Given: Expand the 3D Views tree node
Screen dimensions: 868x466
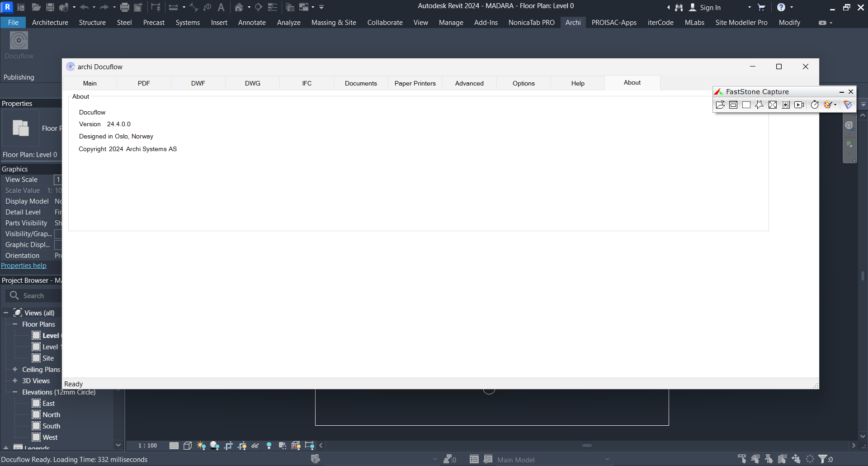Looking at the screenshot, I should (x=15, y=380).
